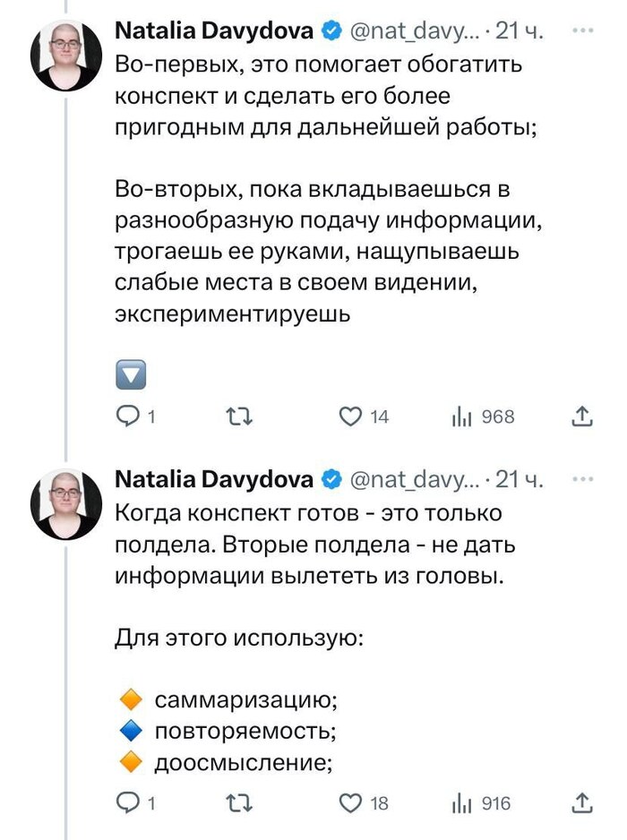Like the tweet with 18 likes

pos(349,802)
